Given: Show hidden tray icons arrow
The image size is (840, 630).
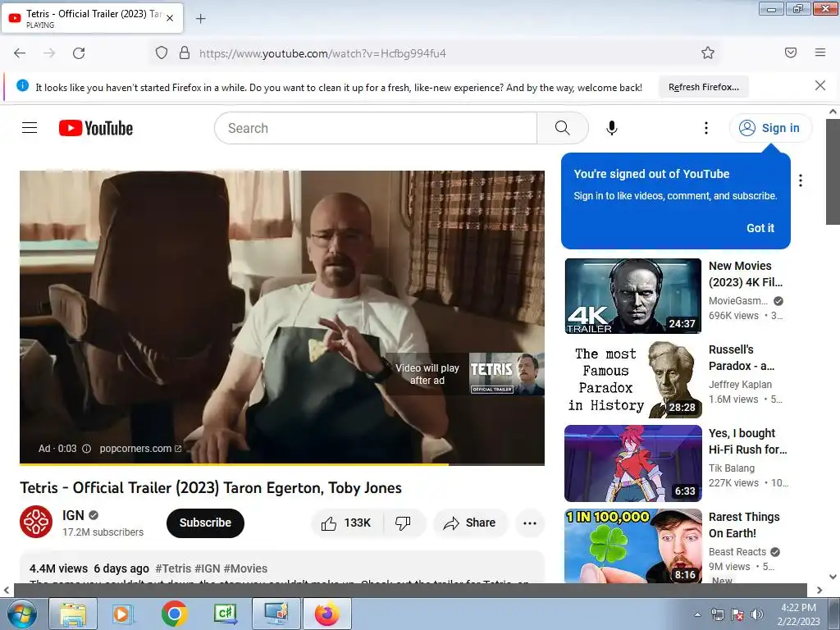Looking at the screenshot, I should click(697, 614).
